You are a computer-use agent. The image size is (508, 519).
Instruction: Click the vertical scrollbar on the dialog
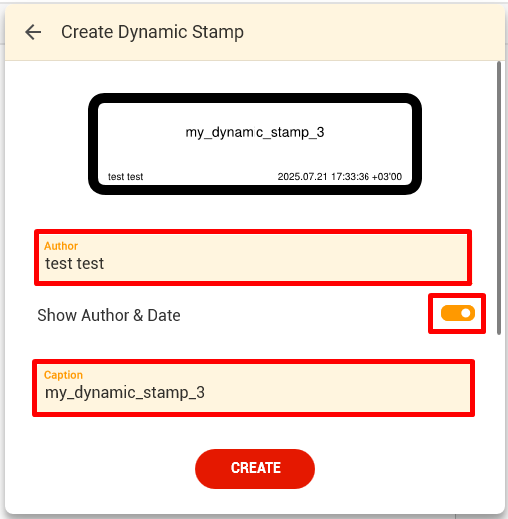[x=499, y=198]
